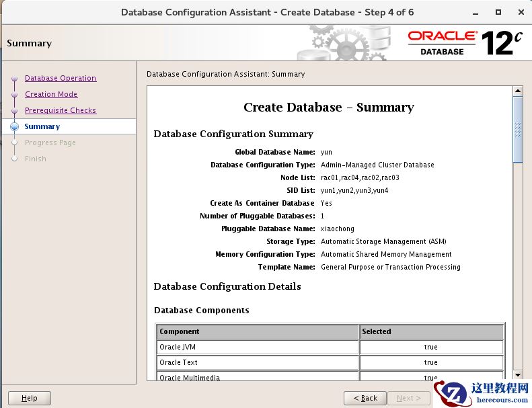This screenshot has height=408, width=532.
Task: Close the Database Configuration Assistant window
Action: click(521, 13)
